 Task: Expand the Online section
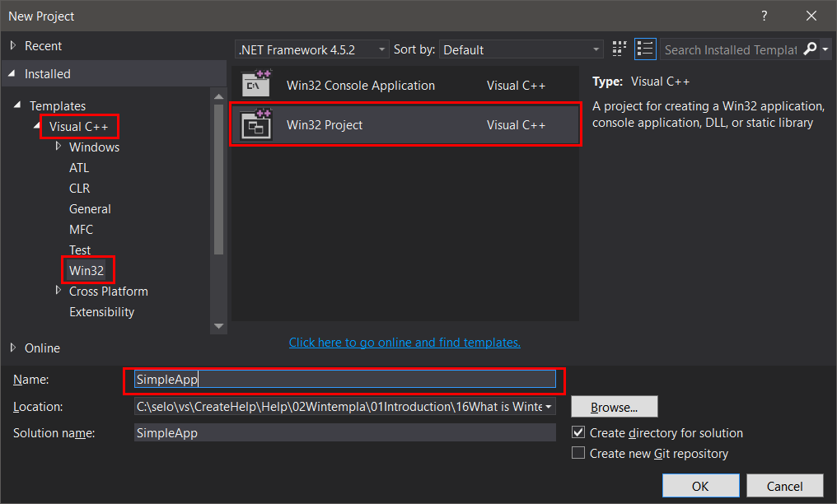point(13,348)
